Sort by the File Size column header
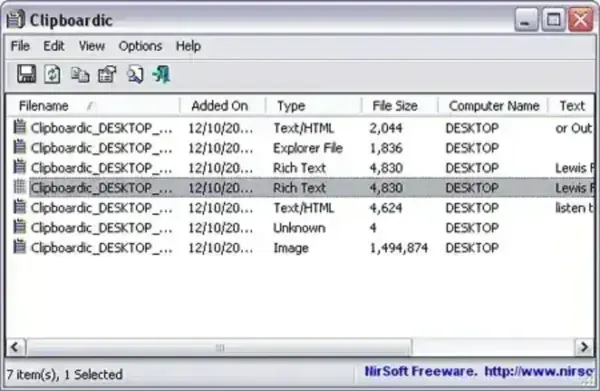Image resolution: width=600 pixels, height=391 pixels. tap(399, 106)
